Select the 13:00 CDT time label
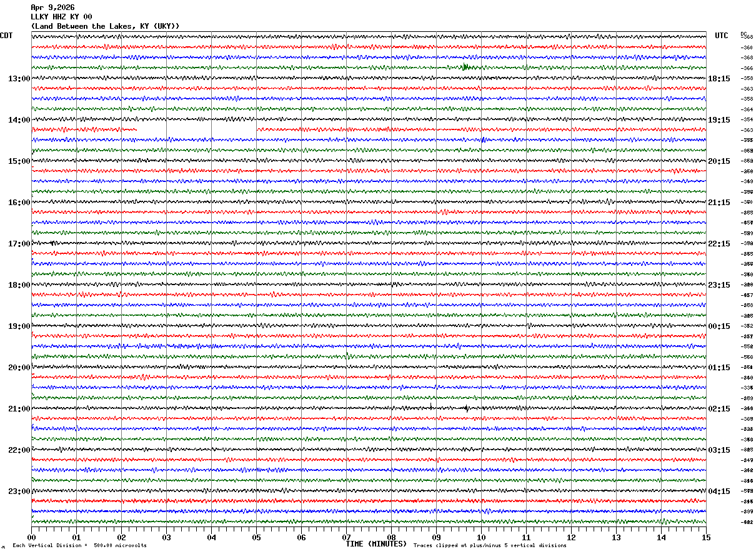Screen dimensions: 756x554 pyautogui.click(x=19, y=79)
